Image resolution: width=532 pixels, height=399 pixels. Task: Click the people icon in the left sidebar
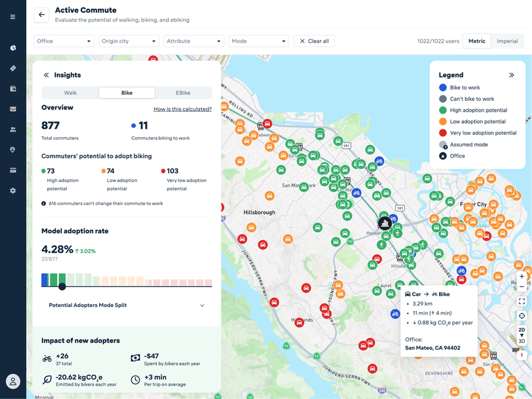point(13,129)
